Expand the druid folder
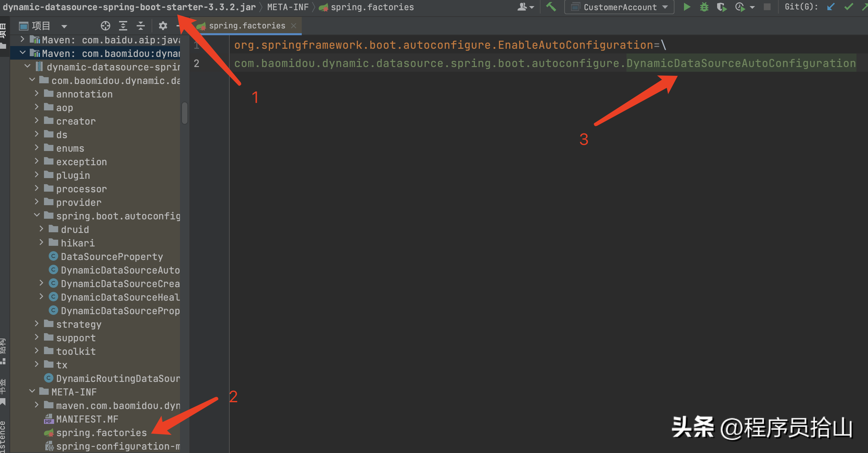The width and height of the screenshot is (868, 453). pos(41,229)
